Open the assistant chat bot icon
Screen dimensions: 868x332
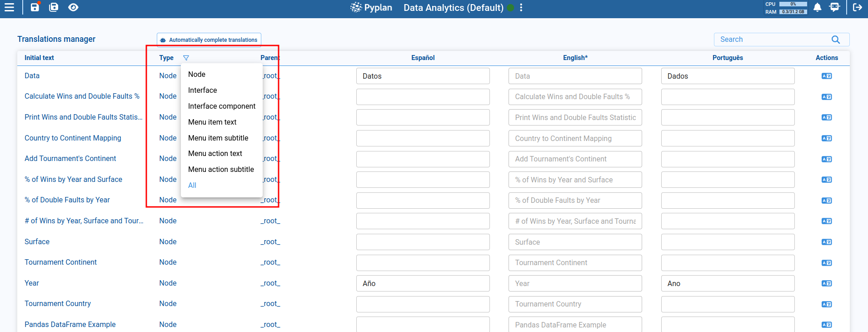834,7
